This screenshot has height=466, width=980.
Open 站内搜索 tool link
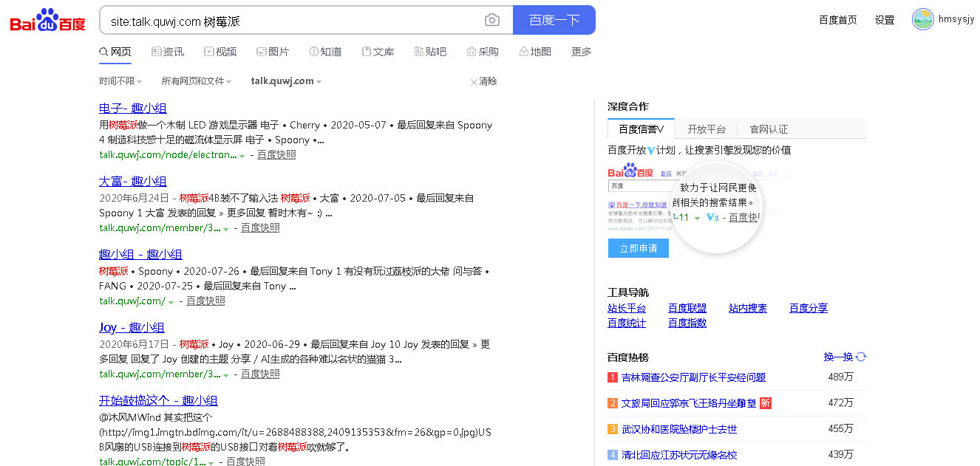pyautogui.click(x=748, y=308)
